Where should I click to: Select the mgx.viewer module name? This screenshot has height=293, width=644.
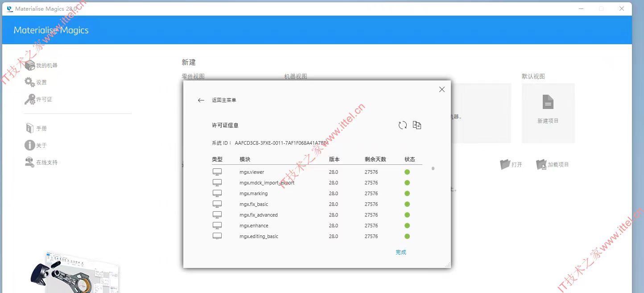pyautogui.click(x=252, y=172)
